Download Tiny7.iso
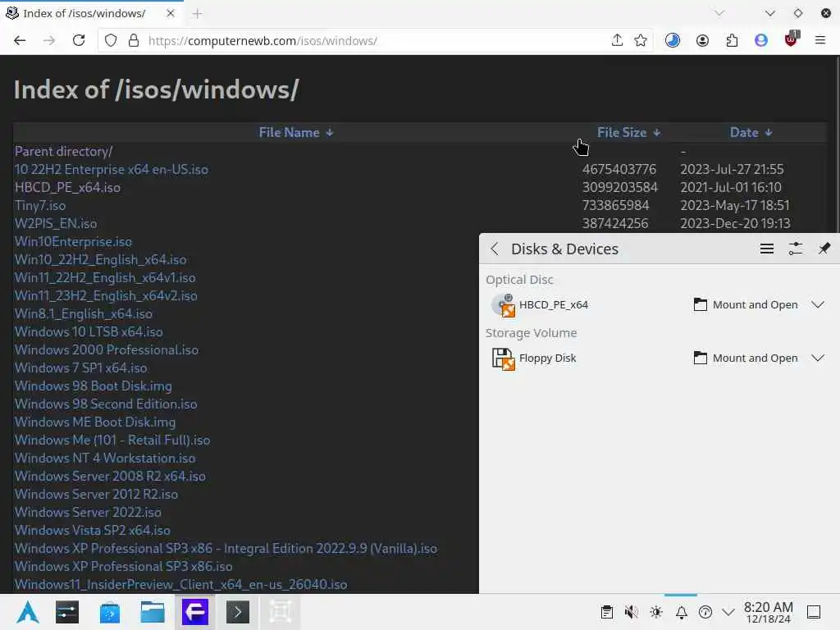Image resolution: width=840 pixels, height=630 pixels. pos(40,206)
